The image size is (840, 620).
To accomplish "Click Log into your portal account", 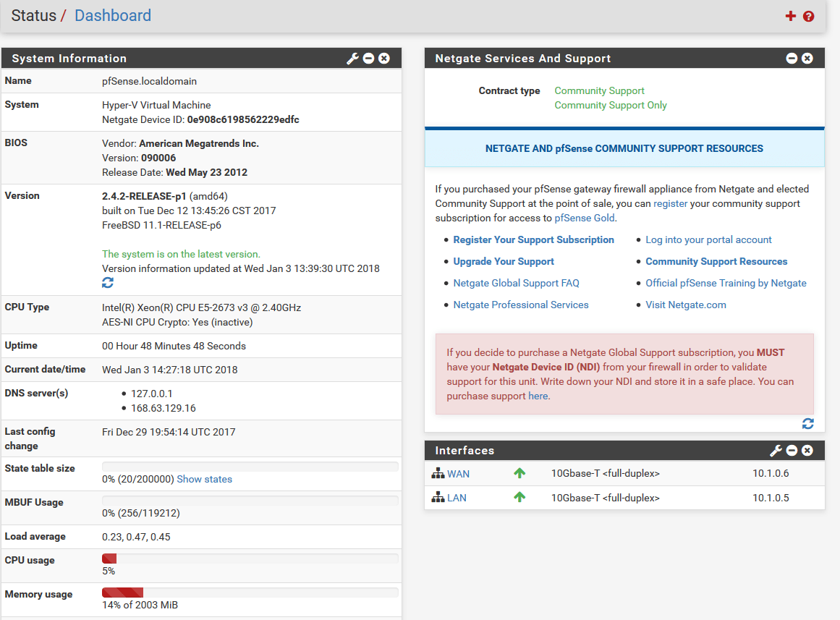I will [709, 239].
